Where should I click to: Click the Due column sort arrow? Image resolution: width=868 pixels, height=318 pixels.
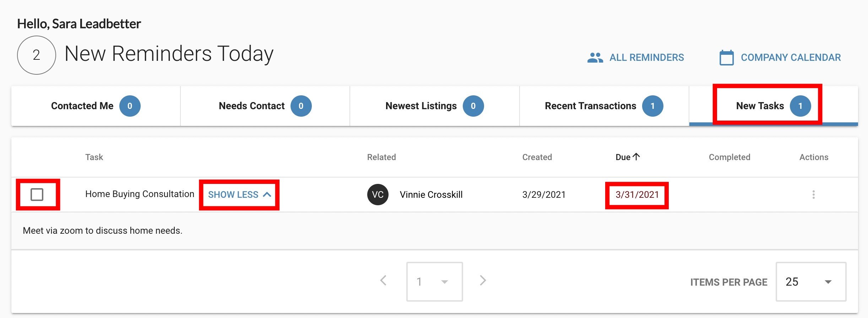(x=636, y=157)
